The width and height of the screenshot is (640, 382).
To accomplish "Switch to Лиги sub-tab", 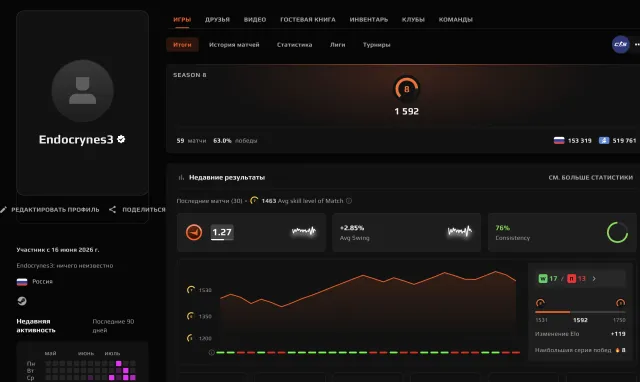I will [337, 44].
